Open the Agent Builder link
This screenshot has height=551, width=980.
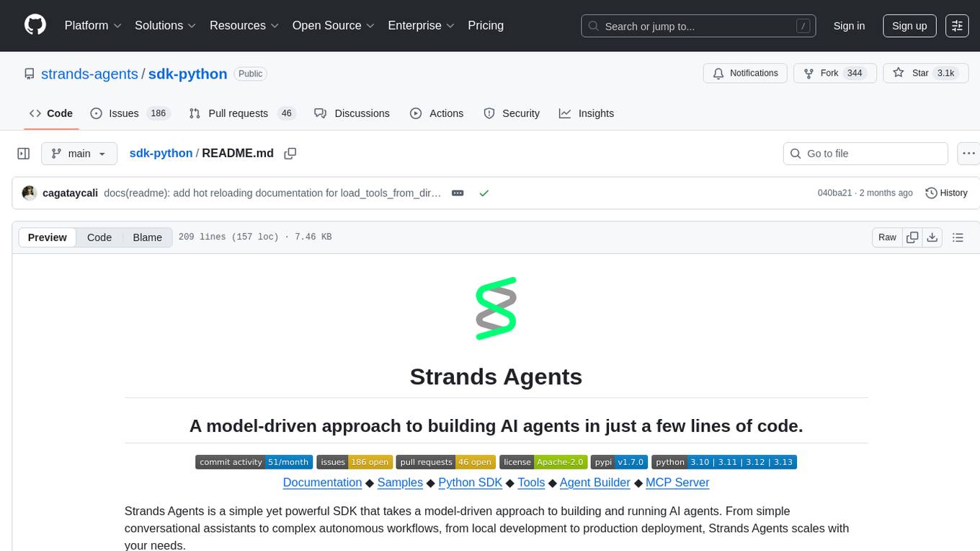[594, 482]
